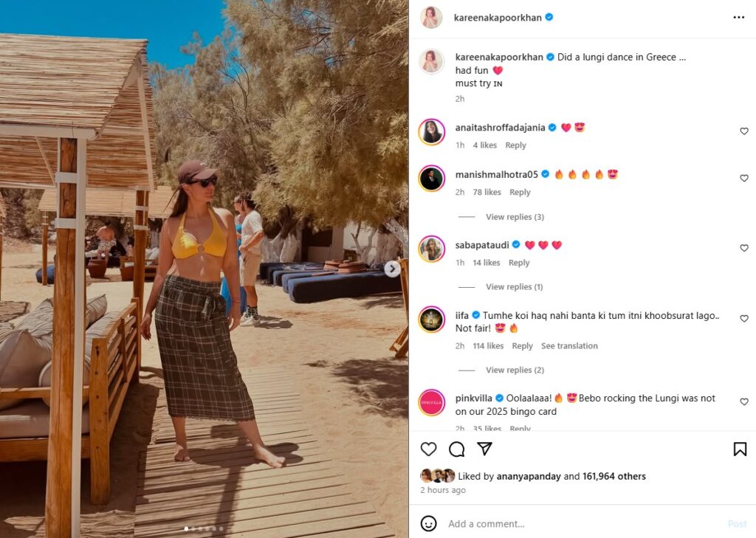
Task: Open the emoji picker smiley icon
Action: 428,523
